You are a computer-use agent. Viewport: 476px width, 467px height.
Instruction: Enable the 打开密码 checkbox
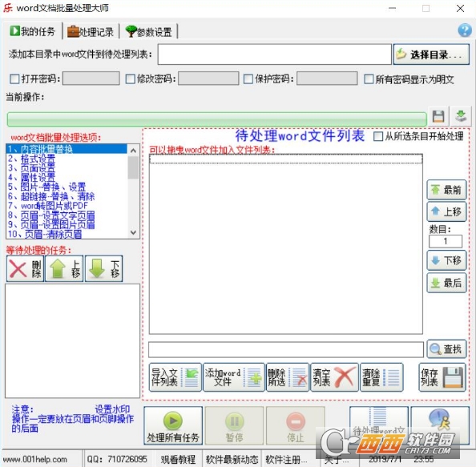(14, 79)
